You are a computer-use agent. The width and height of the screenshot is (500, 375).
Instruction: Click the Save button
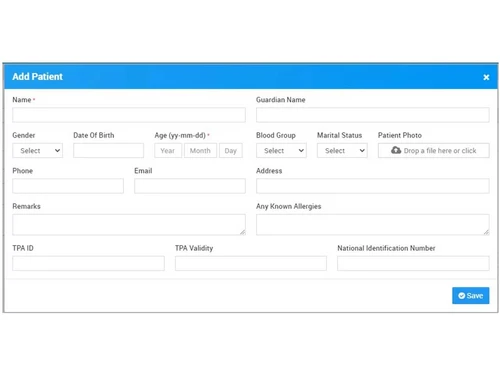(470, 295)
